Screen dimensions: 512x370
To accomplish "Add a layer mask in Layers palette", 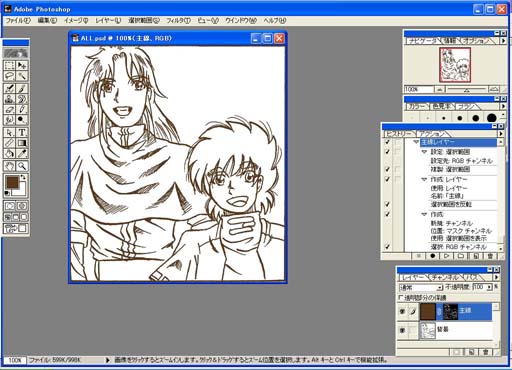I will [x=457, y=352].
